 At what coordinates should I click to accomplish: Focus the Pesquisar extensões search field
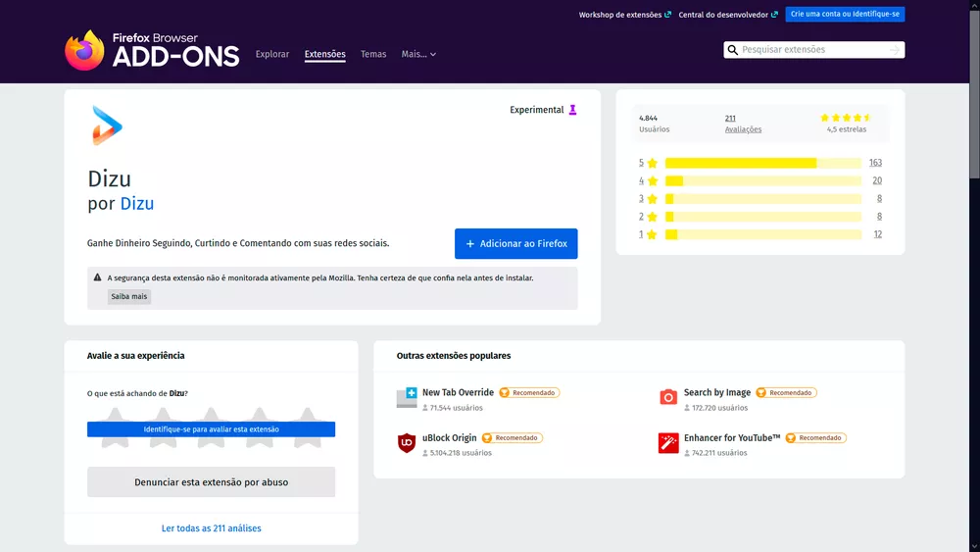coord(813,50)
